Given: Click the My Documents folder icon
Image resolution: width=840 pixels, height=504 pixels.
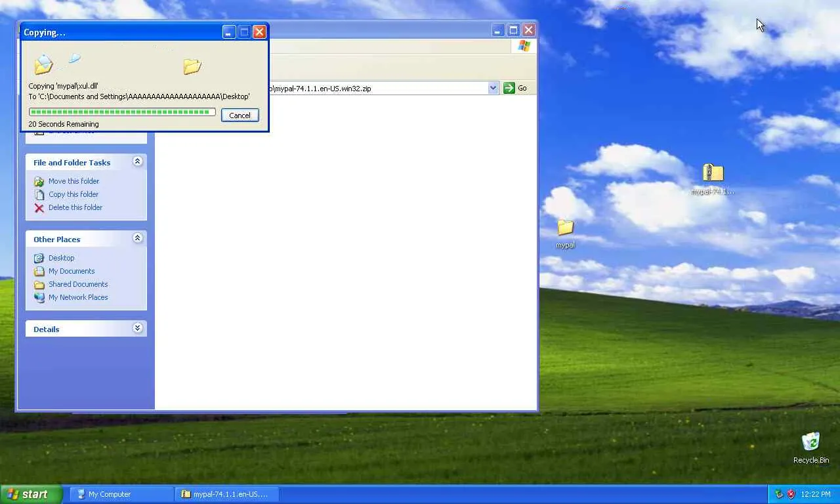Looking at the screenshot, I should pos(39,271).
